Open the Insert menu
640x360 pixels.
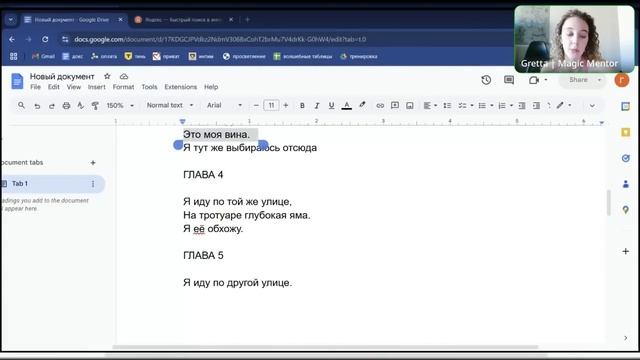(96, 87)
